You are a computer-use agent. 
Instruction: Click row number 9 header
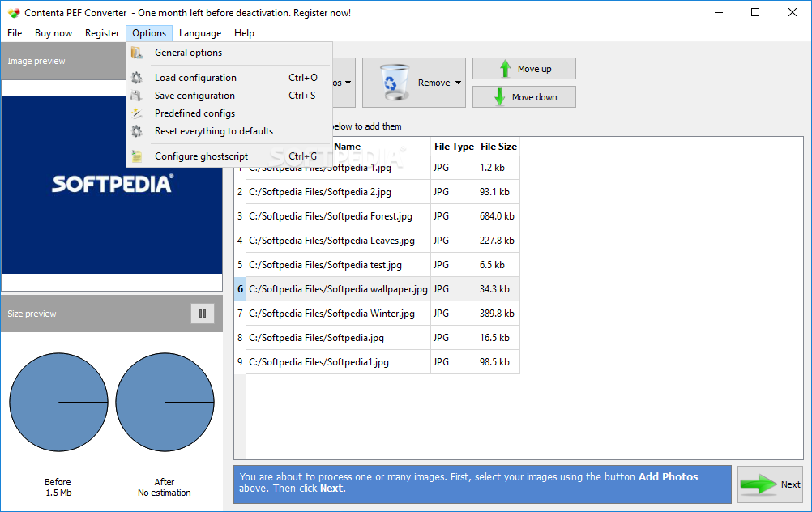[240, 362]
